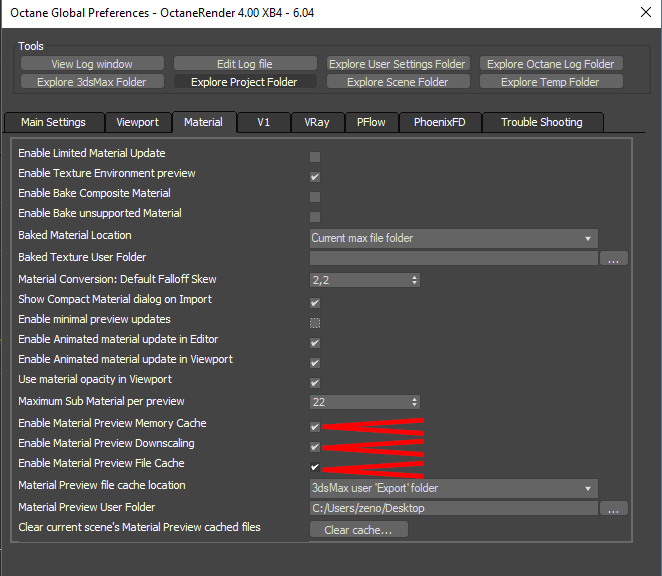Toggle Enable Material Preview Downscaling checkbox
Image resolution: width=662 pixels, height=576 pixels.
(315, 447)
